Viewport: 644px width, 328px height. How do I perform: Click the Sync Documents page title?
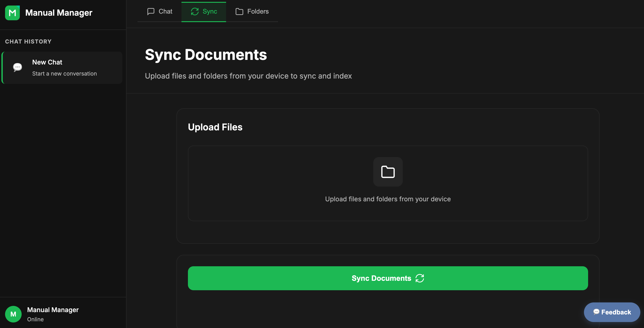click(x=206, y=55)
